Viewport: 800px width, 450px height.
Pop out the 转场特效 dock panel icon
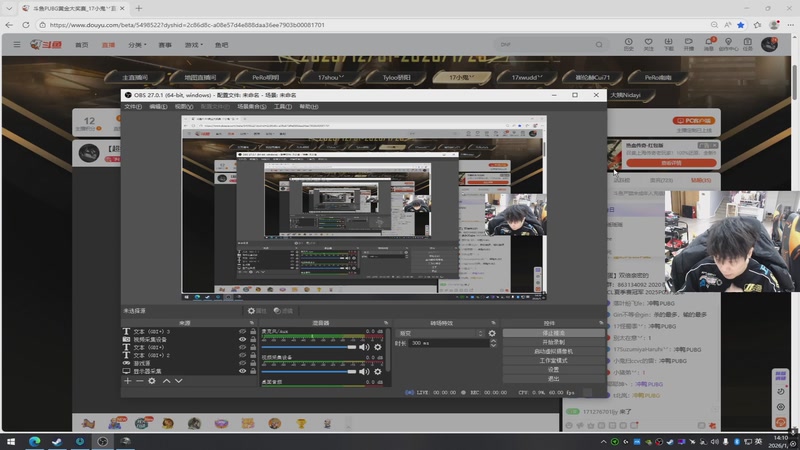[x=493, y=323]
